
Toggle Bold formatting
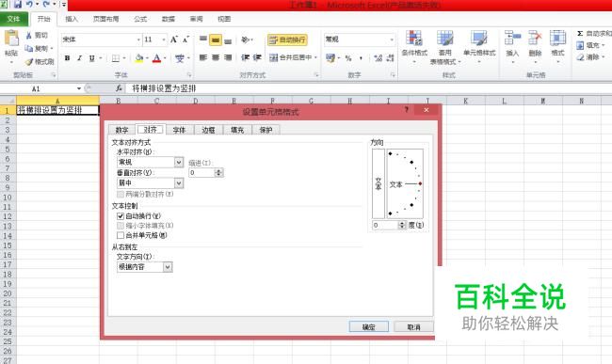pyautogui.click(x=67, y=58)
